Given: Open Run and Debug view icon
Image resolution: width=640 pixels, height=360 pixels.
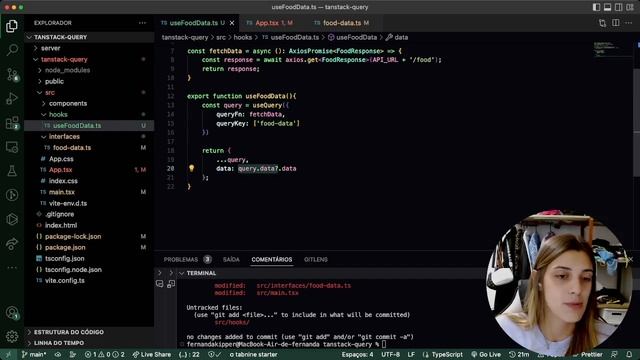Looking at the screenshot, I should [x=12, y=98].
